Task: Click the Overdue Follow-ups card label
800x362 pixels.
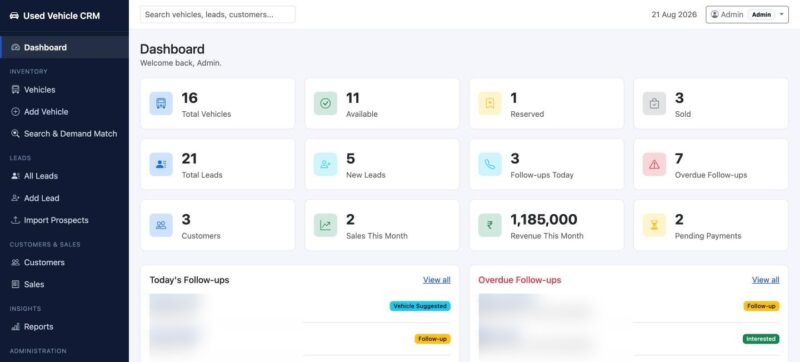Action: (x=711, y=175)
